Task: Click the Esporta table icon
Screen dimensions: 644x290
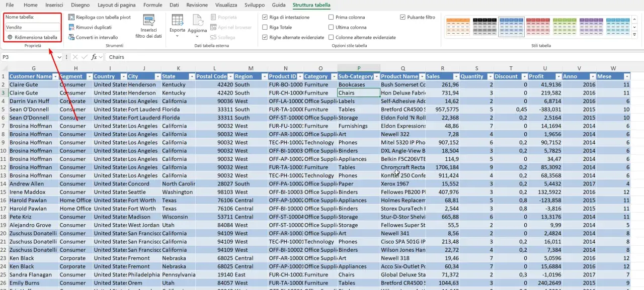Action: (177, 20)
